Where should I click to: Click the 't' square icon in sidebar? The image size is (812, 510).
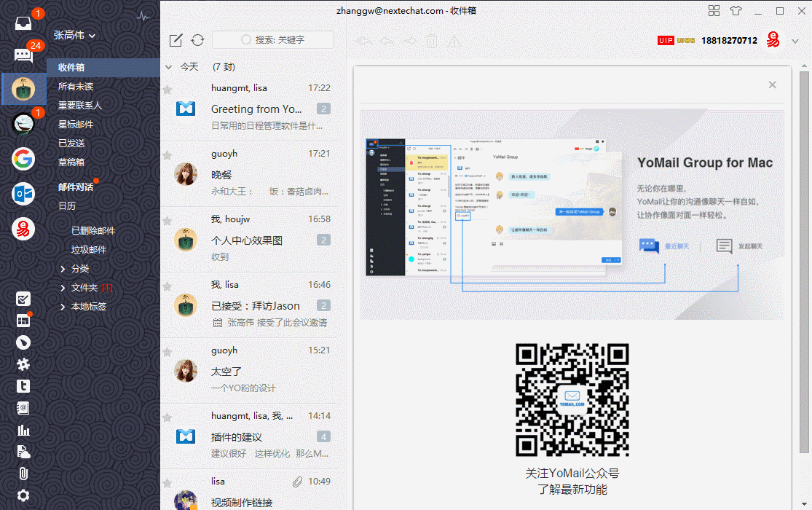click(23, 386)
